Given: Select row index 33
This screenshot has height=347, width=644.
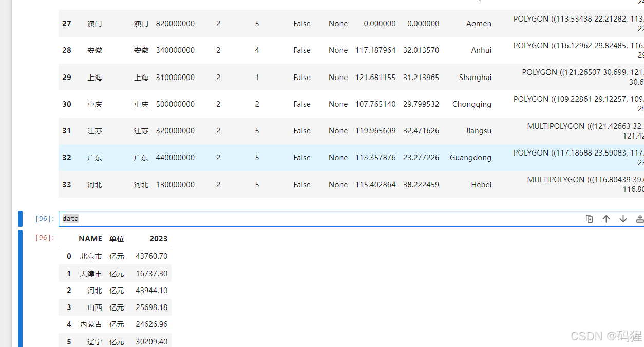Looking at the screenshot, I should 67,185.
